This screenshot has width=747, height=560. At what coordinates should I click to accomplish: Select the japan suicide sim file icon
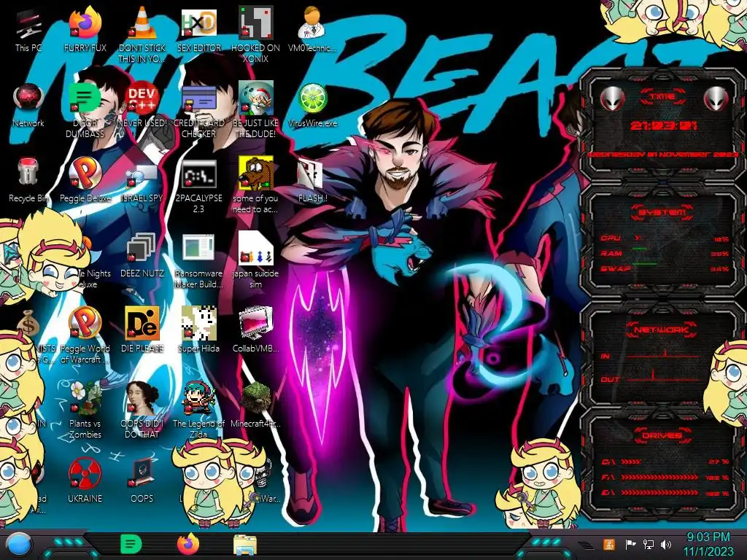pos(256,261)
